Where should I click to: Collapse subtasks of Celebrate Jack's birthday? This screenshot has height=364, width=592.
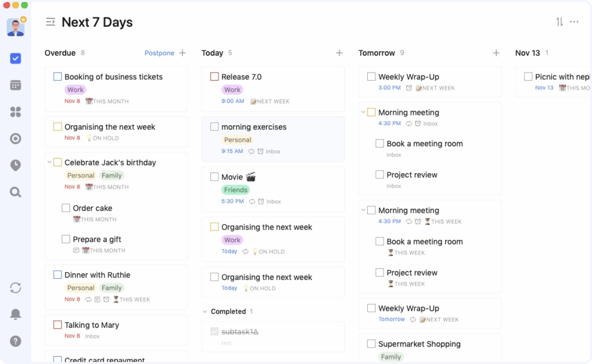(50, 162)
